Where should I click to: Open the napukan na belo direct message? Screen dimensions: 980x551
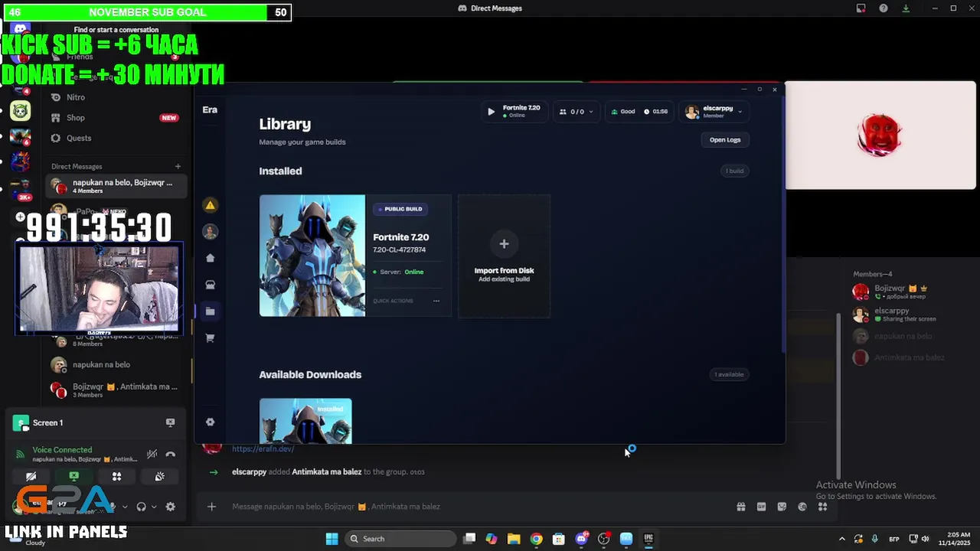click(x=116, y=365)
